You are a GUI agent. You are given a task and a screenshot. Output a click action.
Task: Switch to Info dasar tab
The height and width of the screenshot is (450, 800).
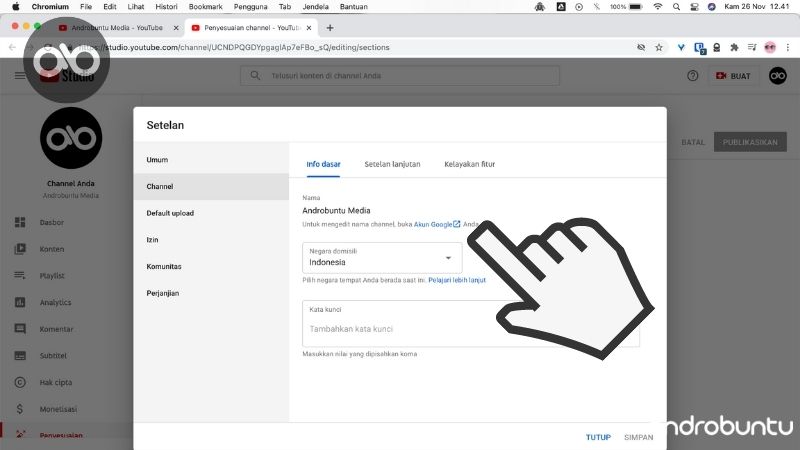pos(323,164)
